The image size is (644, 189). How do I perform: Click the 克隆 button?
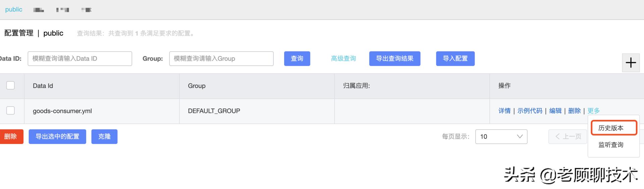(104, 137)
